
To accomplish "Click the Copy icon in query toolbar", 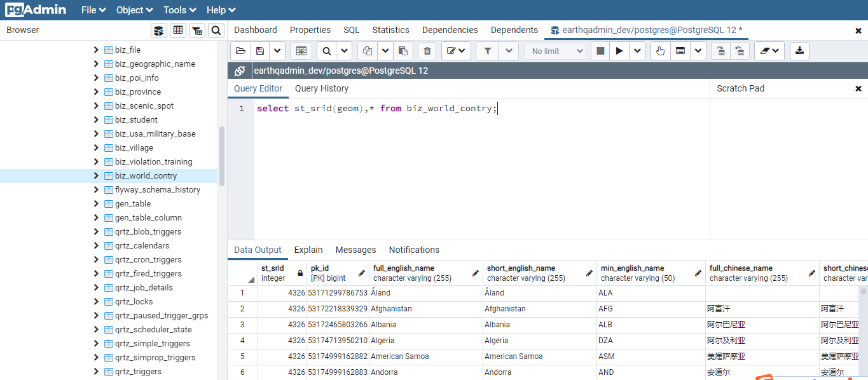I will click(367, 51).
